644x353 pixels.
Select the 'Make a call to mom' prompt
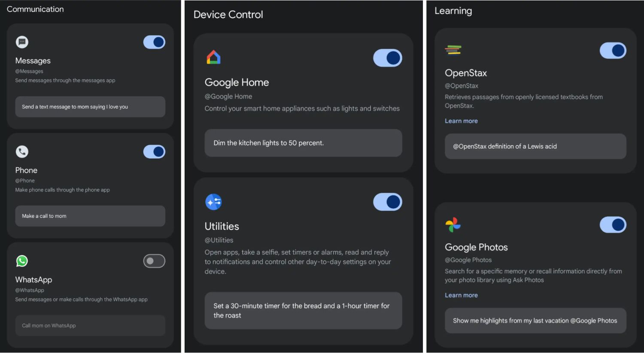click(90, 216)
